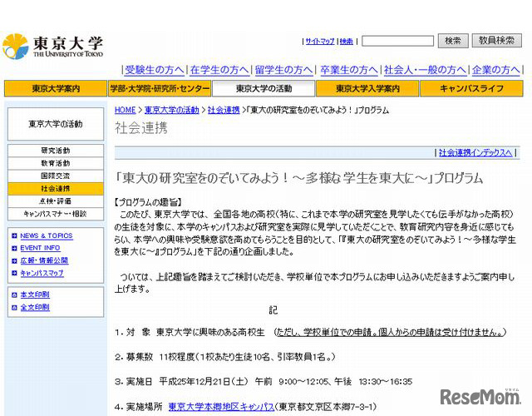Open the サイトマップ link
This screenshot has width=532, height=416.
pyautogui.click(x=320, y=41)
